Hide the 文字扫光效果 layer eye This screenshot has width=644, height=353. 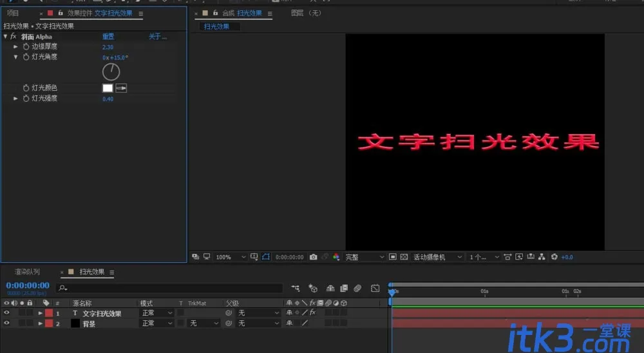(6, 313)
